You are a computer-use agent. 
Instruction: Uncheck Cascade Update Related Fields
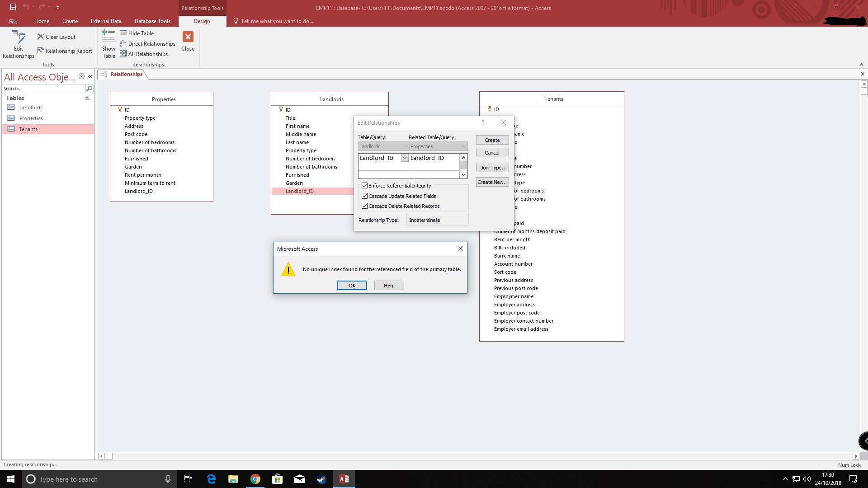[364, 196]
